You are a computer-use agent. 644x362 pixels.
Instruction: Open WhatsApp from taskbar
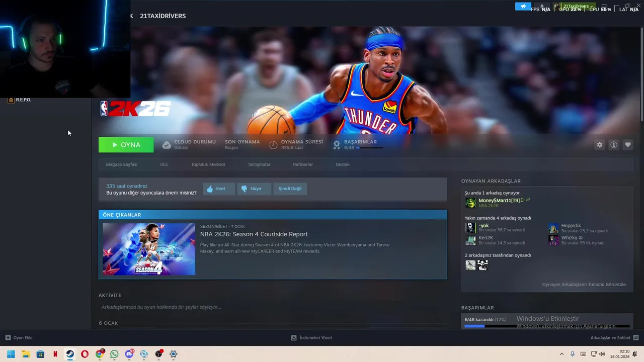point(114,354)
